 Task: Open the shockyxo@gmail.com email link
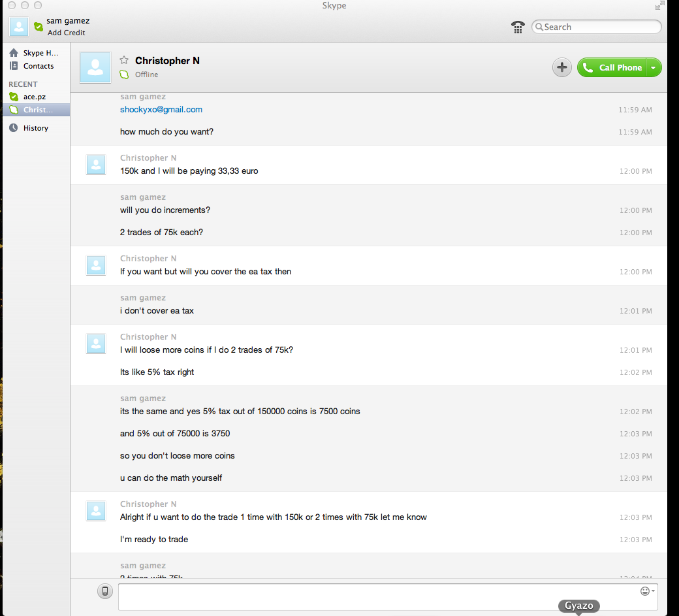(161, 110)
